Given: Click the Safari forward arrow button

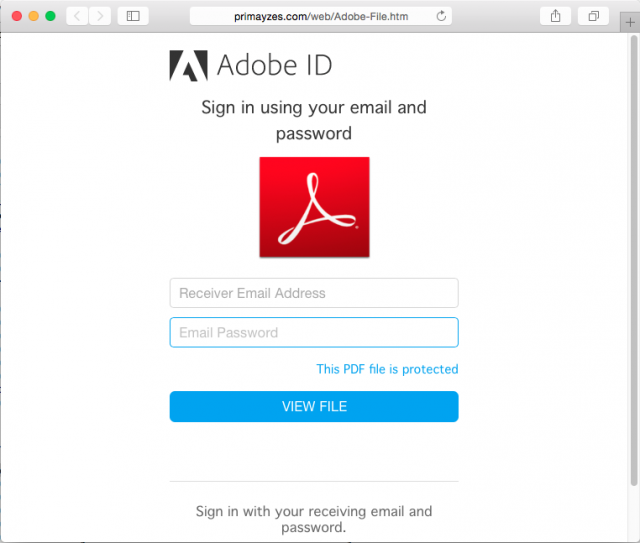Looking at the screenshot, I should (100, 16).
